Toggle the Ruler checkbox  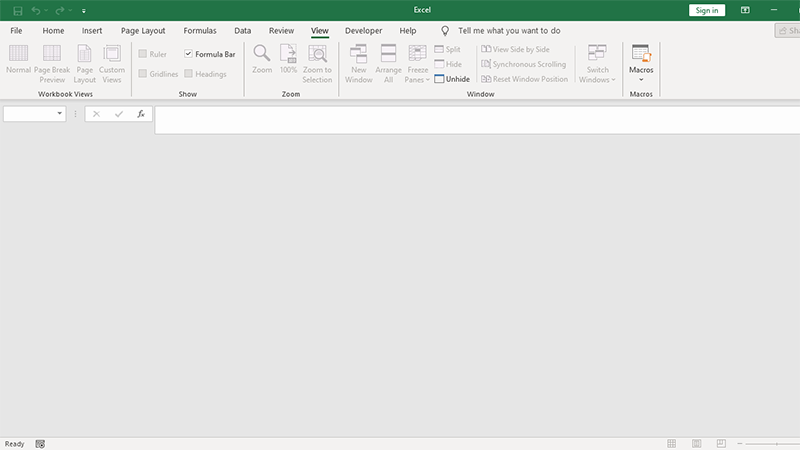point(143,54)
